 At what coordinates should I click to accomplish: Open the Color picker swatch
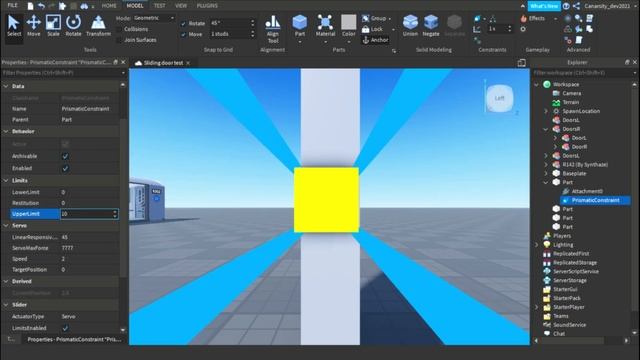(x=349, y=22)
